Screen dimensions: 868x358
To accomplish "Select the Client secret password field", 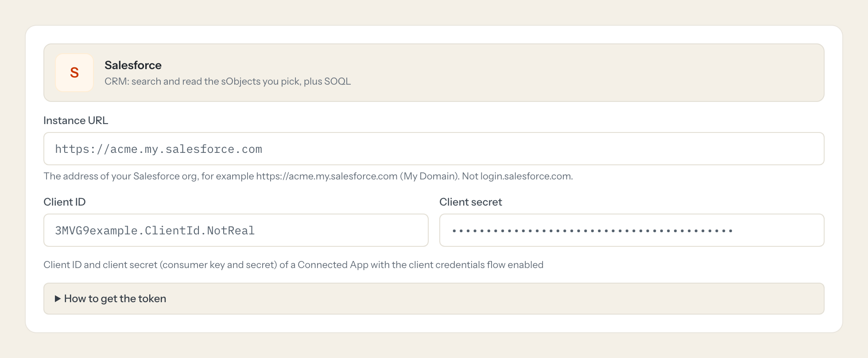I will (632, 230).
